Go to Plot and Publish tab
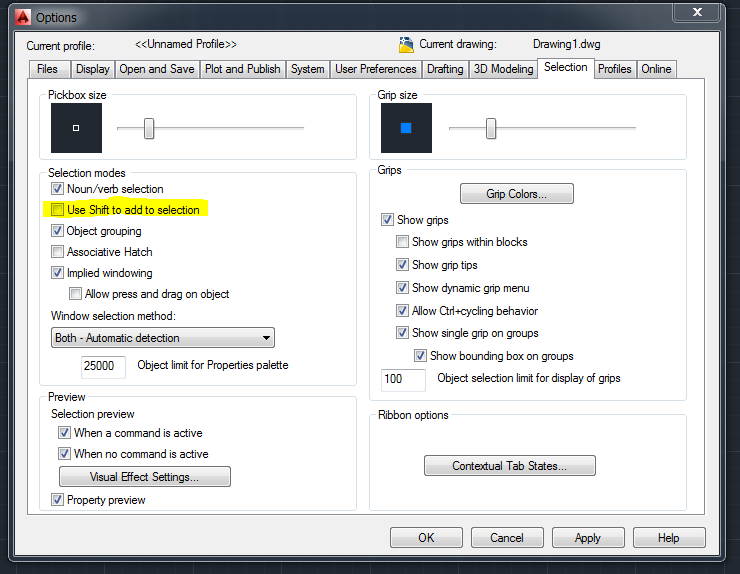The height and width of the screenshot is (574, 740). click(x=243, y=69)
